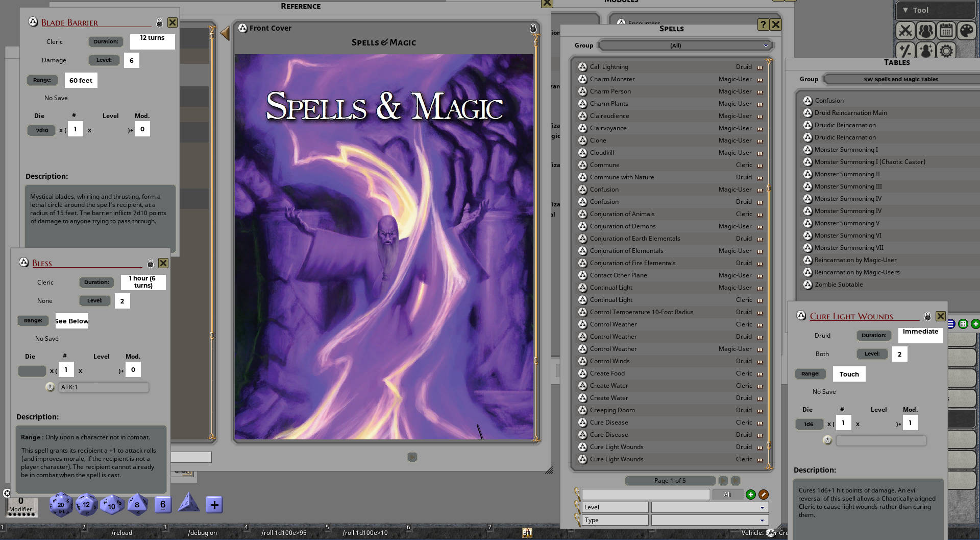Click Blade Barrier Level value box
The image size is (980, 540).
tap(132, 60)
